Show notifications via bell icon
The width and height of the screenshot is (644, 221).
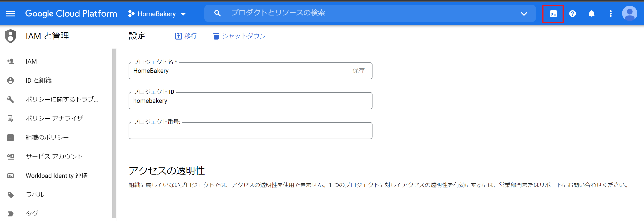tap(591, 14)
